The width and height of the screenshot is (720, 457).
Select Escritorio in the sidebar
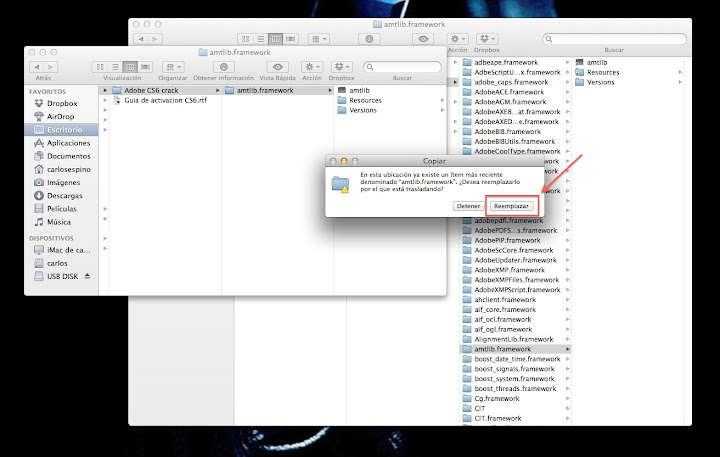61,130
